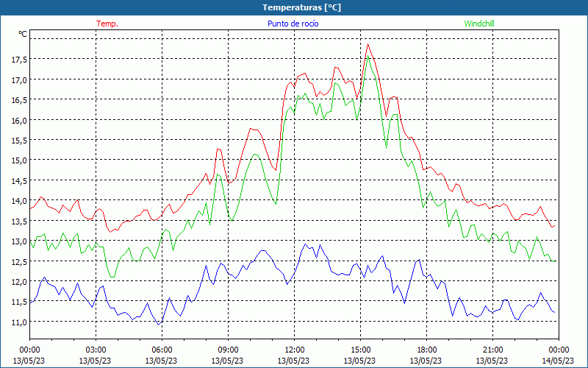Click the 15,5 value on Y axis

click(20, 141)
